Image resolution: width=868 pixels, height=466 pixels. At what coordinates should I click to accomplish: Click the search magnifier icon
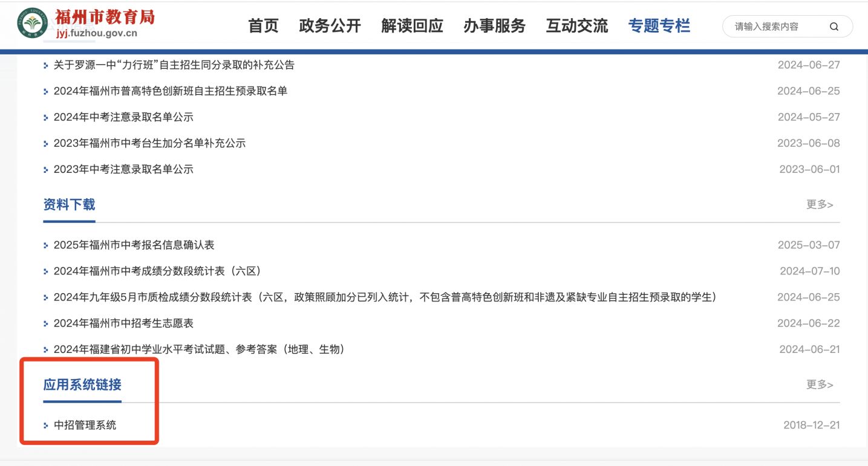click(834, 27)
